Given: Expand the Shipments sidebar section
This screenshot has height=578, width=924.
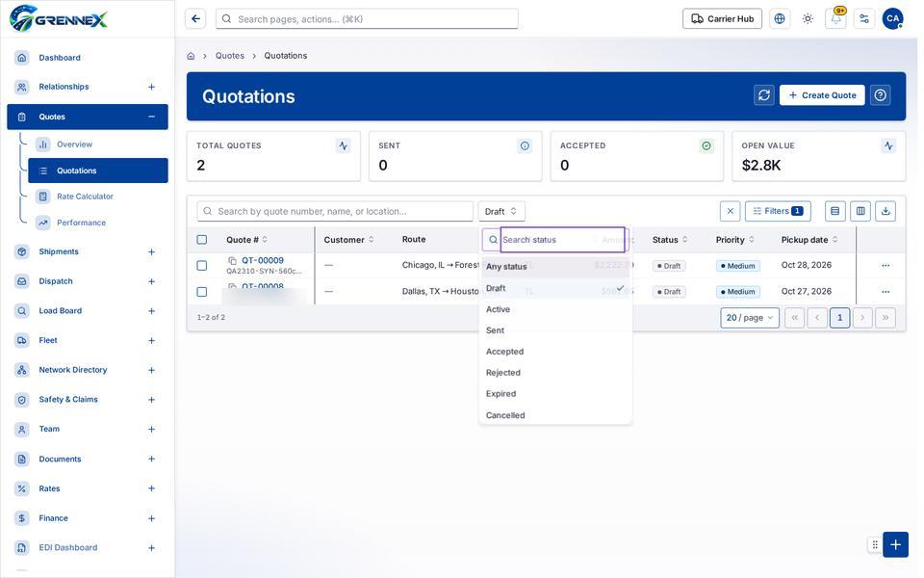Looking at the screenshot, I should [x=153, y=253].
